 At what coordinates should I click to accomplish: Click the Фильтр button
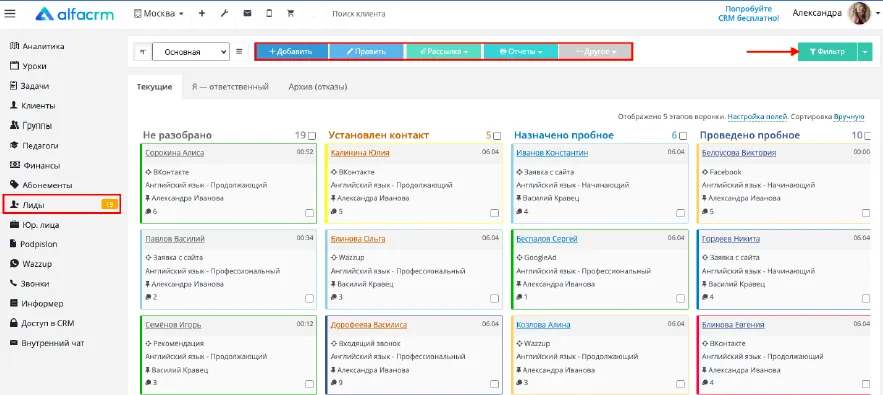click(x=827, y=52)
